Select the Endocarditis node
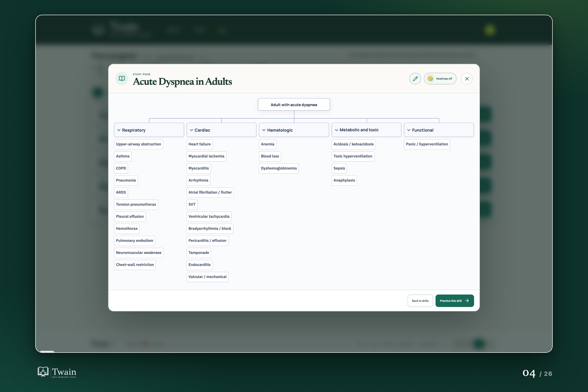 tap(199, 265)
